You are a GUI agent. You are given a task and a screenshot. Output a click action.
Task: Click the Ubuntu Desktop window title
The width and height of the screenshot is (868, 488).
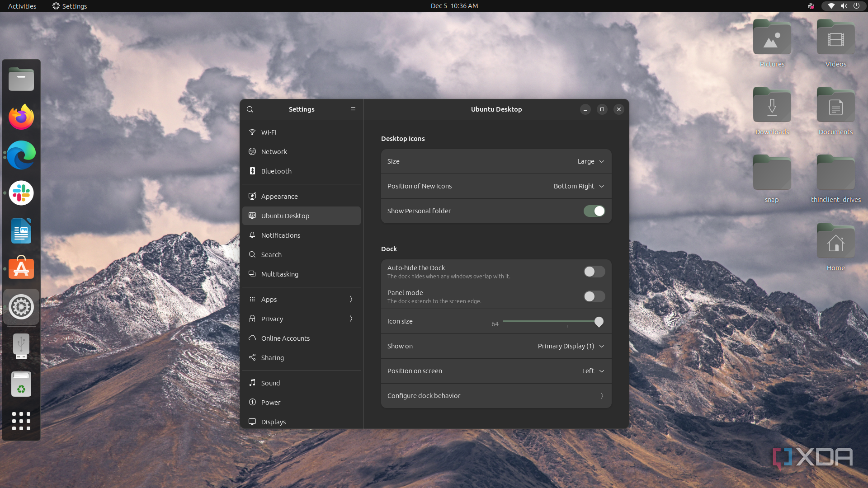pyautogui.click(x=496, y=109)
